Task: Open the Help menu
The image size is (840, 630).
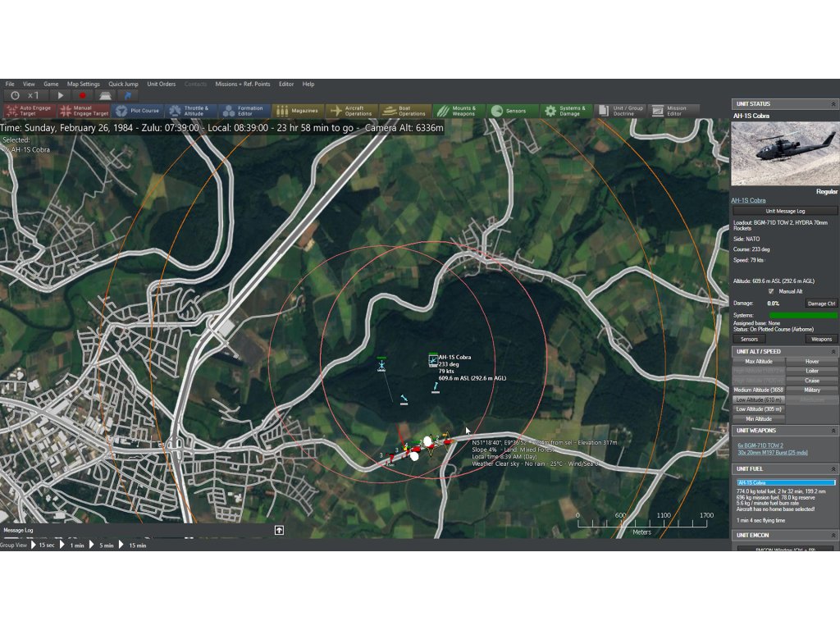Action: click(x=308, y=84)
